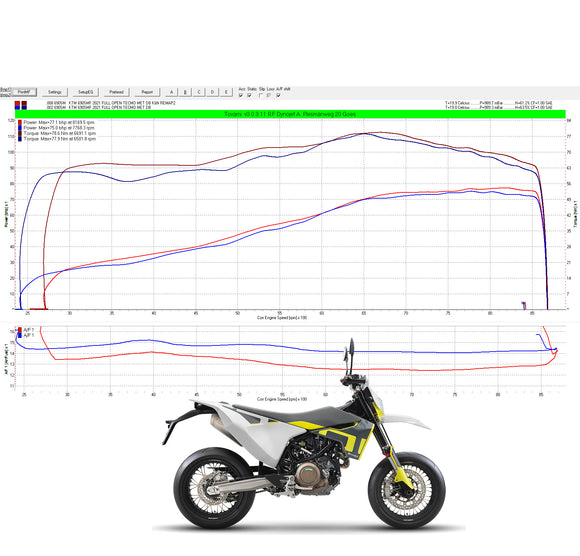Select the A run button
The width and height of the screenshot is (580, 556).
(x=171, y=92)
